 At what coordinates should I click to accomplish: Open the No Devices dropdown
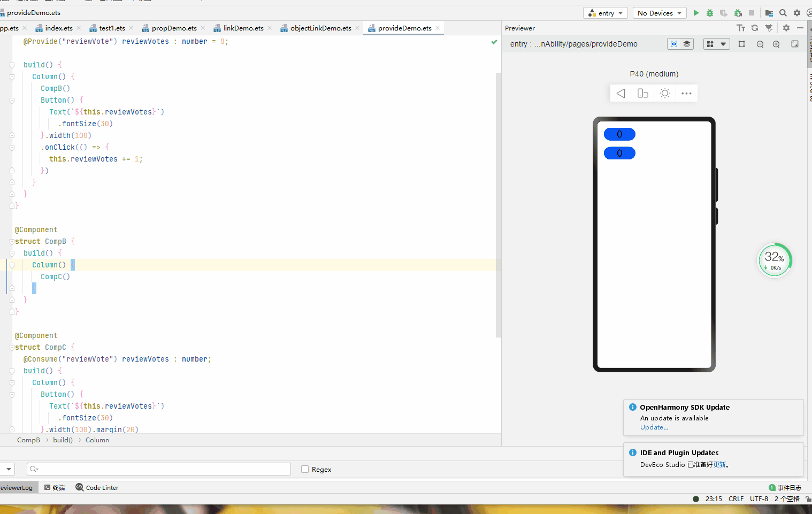click(x=660, y=13)
